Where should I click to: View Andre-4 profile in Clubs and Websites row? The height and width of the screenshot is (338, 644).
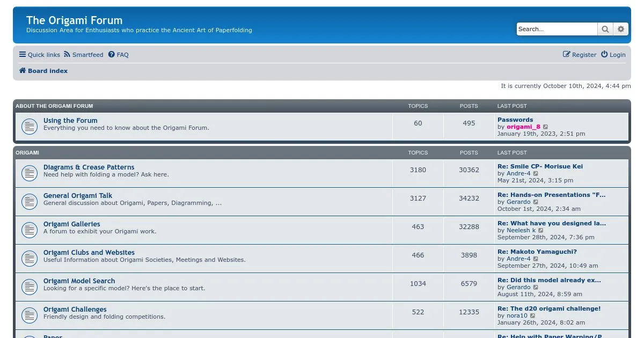click(x=518, y=259)
